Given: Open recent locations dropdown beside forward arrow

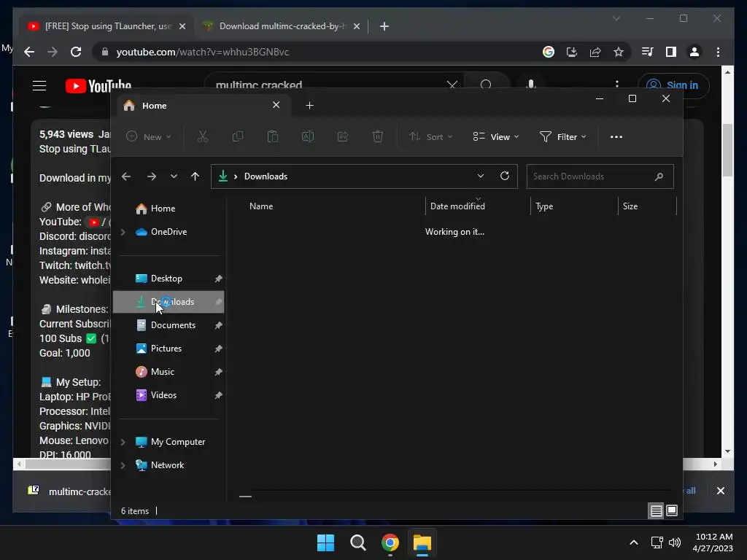Looking at the screenshot, I should [x=174, y=176].
